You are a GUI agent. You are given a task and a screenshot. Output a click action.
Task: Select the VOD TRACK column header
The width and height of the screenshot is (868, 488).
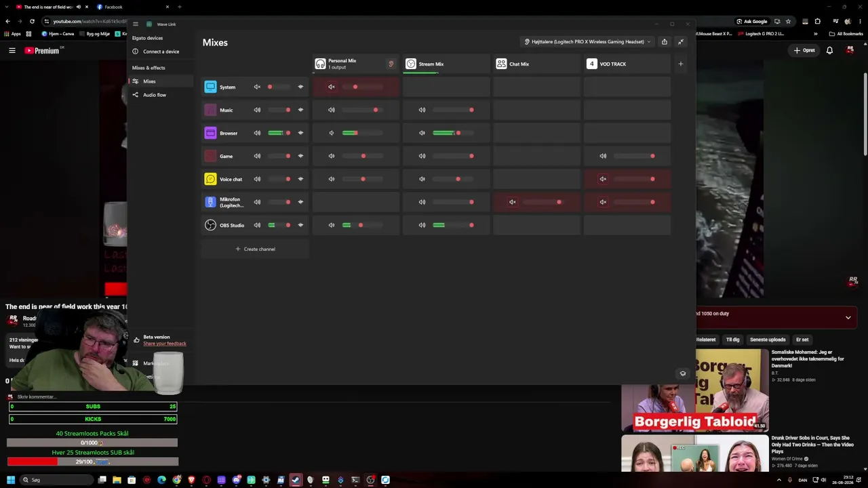coord(627,64)
